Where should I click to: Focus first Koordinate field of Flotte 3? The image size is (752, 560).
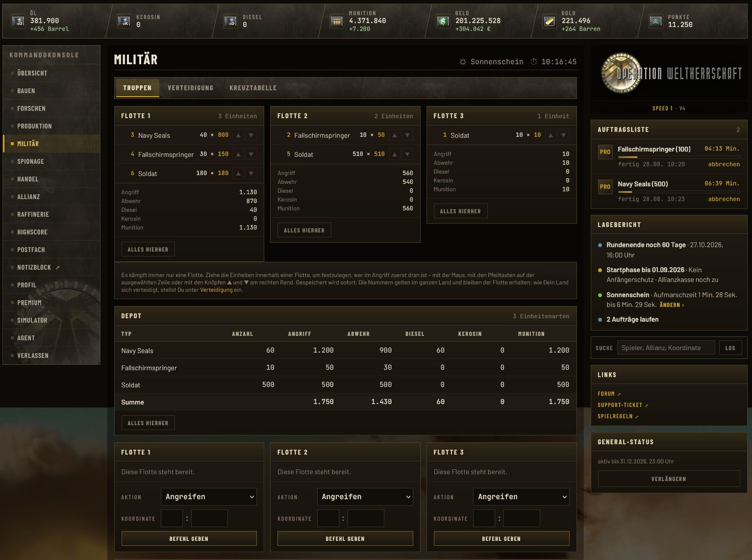click(x=484, y=518)
